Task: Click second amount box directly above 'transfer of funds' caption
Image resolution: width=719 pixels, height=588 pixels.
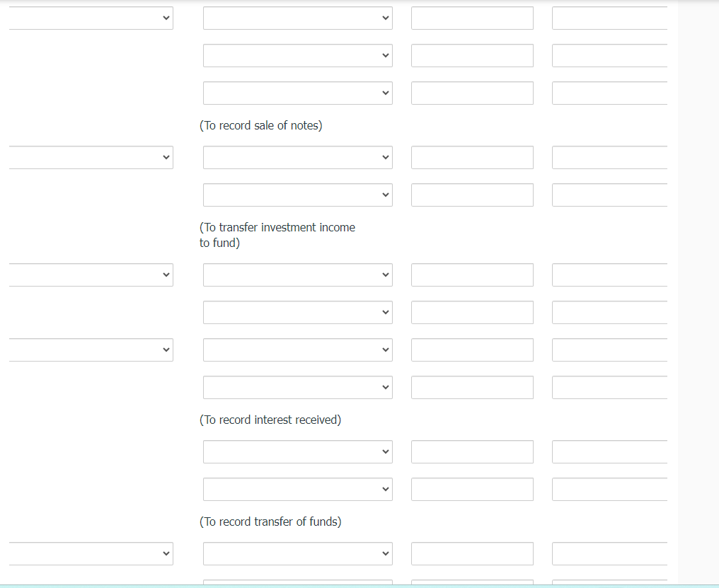Action: click(x=609, y=490)
